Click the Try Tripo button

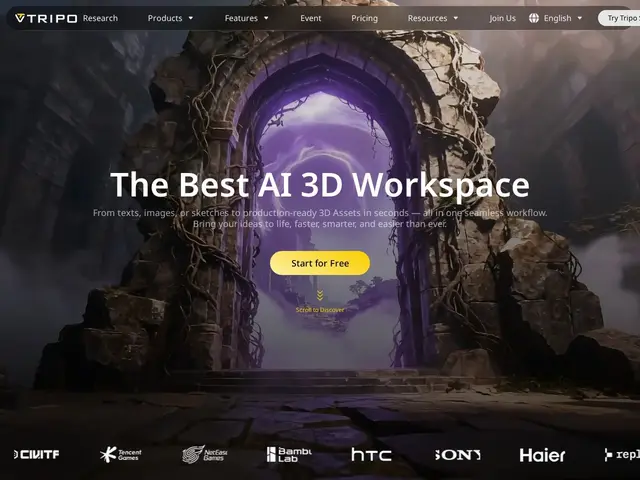point(619,18)
